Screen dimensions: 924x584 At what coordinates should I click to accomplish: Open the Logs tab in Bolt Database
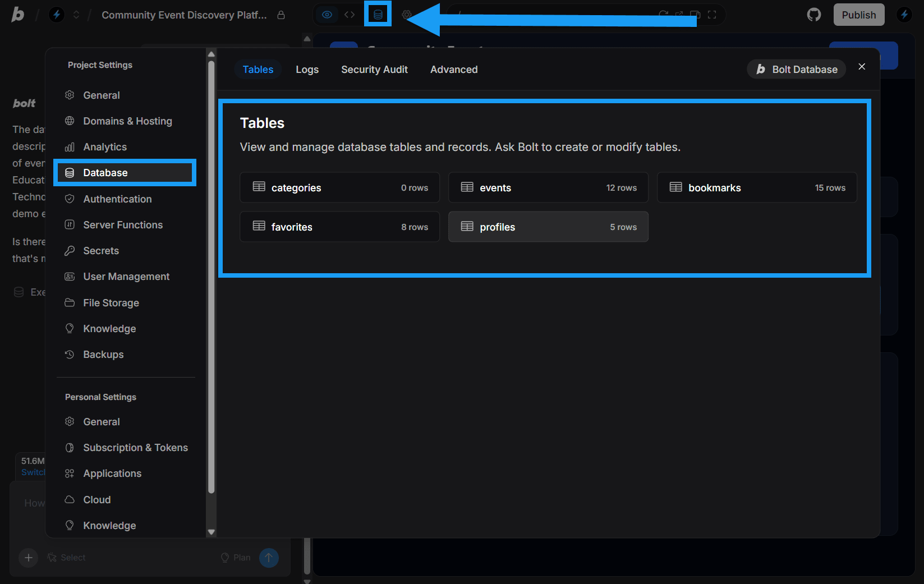[307, 69]
